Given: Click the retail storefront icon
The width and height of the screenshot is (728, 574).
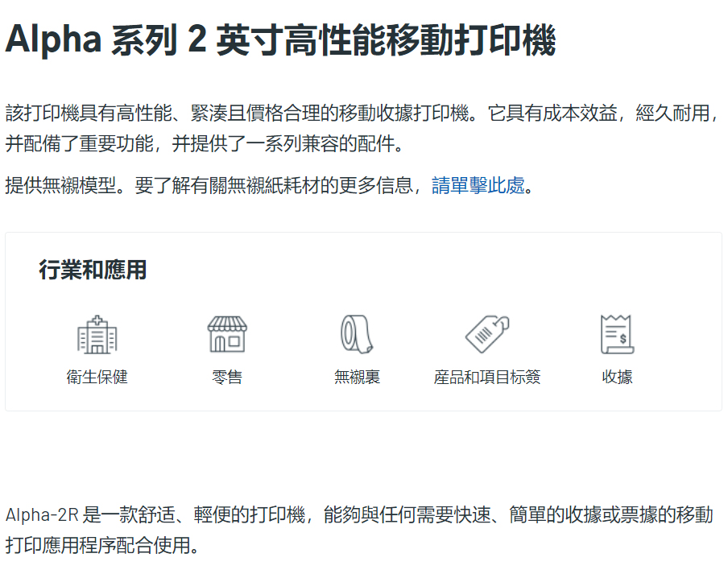Looking at the screenshot, I should (227, 334).
